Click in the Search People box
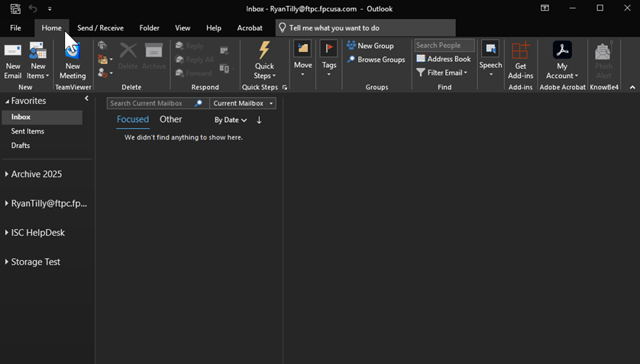Screen dimensions: 640x364 point(444,45)
